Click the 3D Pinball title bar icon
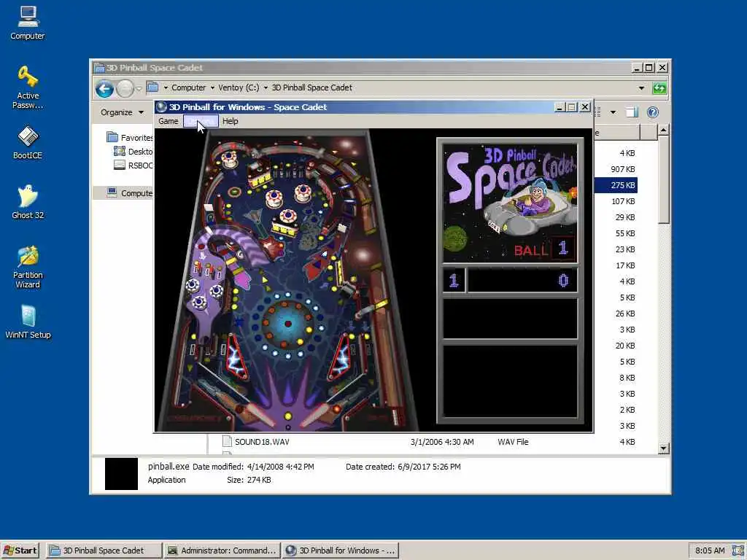 pos(161,106)
